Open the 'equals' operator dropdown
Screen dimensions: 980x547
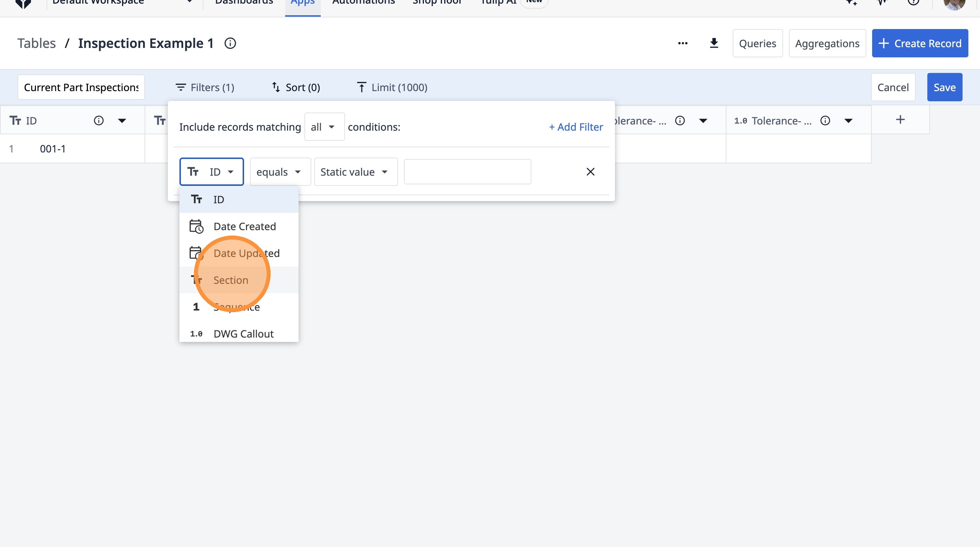(x=280, y=172)
